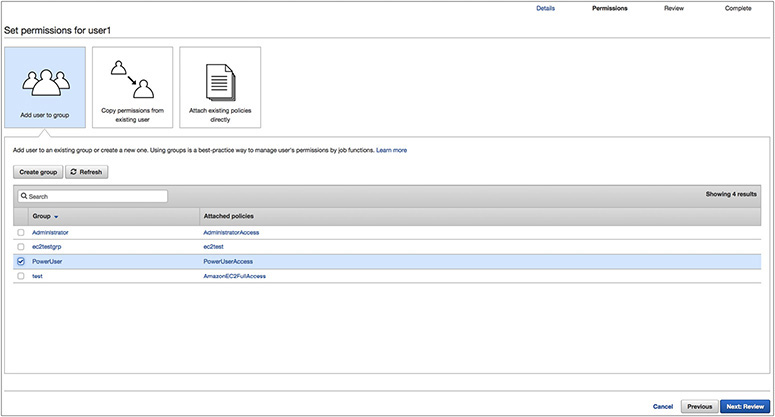Focus the group Search field
The width and height of the screenshot is (775, 417).
tap(95, 197)
